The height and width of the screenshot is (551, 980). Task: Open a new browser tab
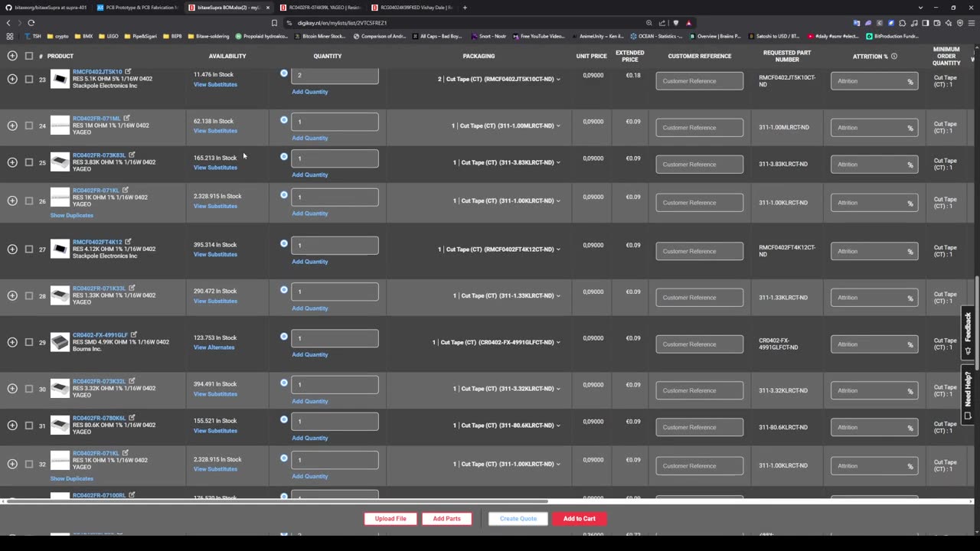[x=465, y=8]
